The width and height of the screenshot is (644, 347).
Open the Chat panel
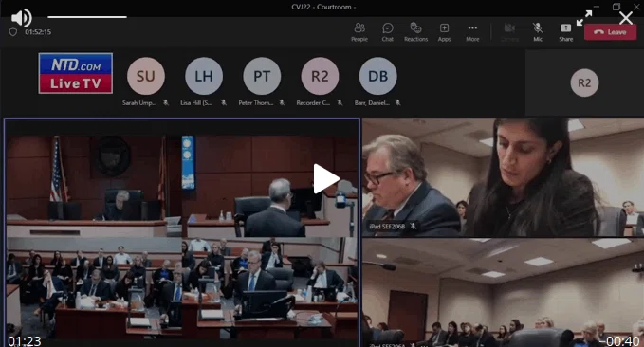pos(387,32)
